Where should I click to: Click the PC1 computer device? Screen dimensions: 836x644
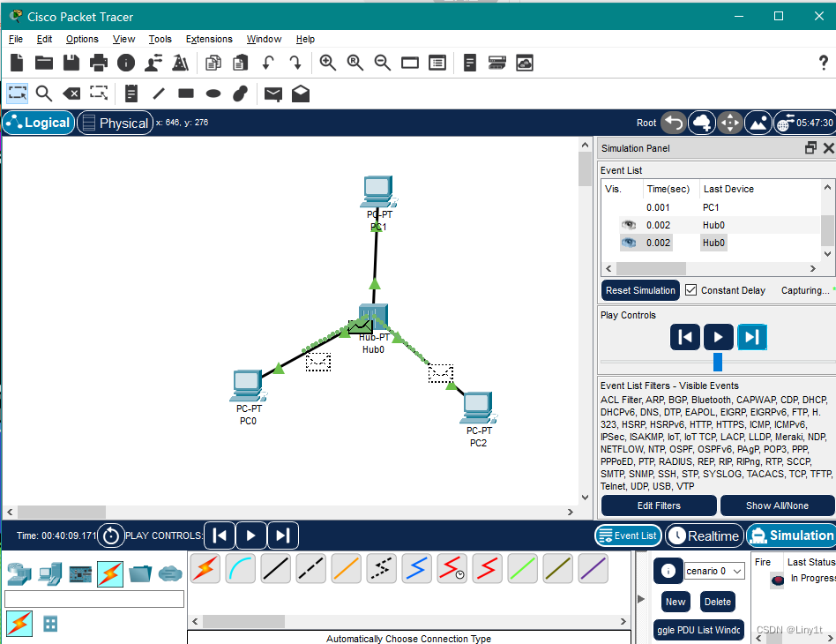(377, 191)
